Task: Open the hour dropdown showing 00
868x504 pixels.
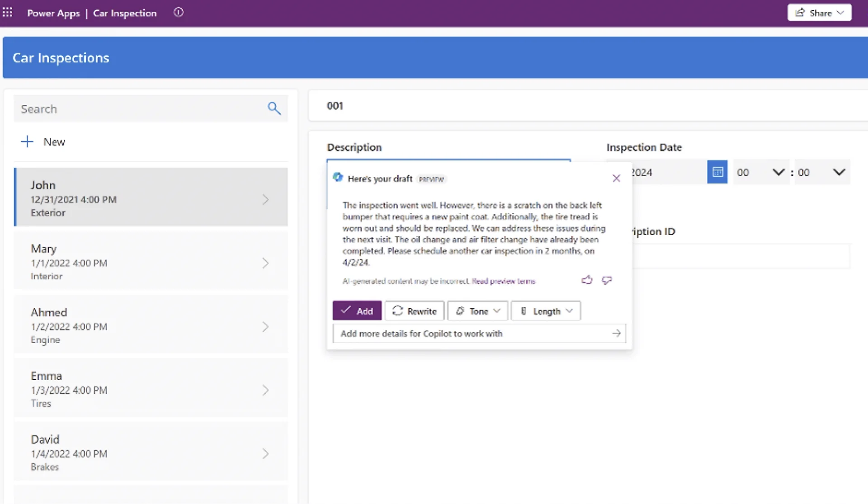Action: [x=761, y=172]
